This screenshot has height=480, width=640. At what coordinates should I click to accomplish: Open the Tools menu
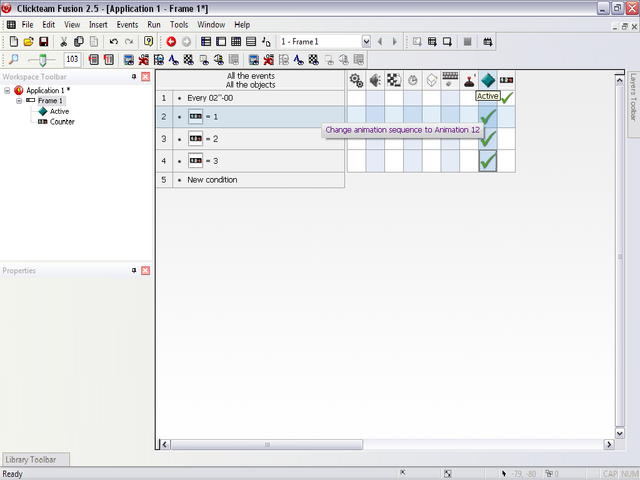tap(179, 24)
